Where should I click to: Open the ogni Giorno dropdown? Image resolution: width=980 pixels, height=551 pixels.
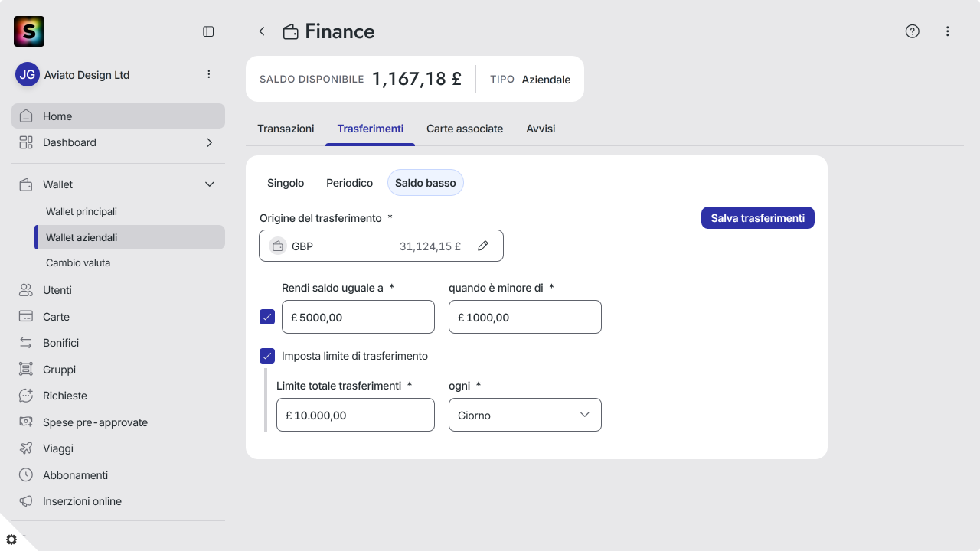tap(525, 415)
